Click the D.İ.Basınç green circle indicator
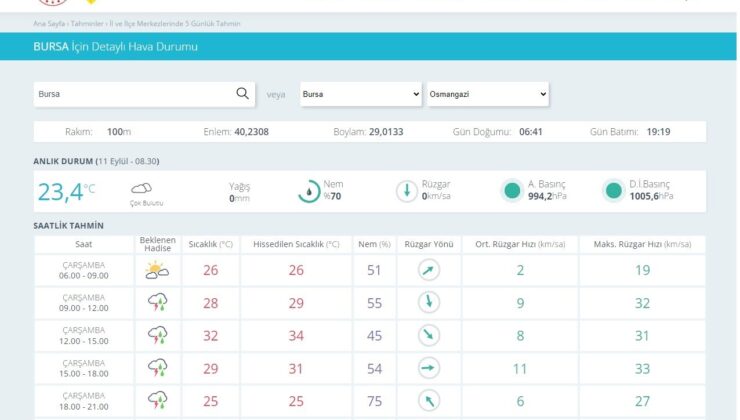Image resolution: width=740 pixels, height=420 pixels. coord(614,191)
